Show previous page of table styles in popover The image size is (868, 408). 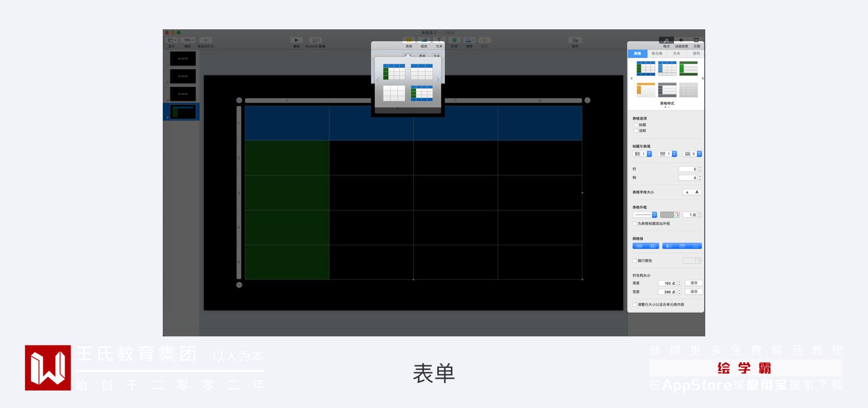[378, 80]
